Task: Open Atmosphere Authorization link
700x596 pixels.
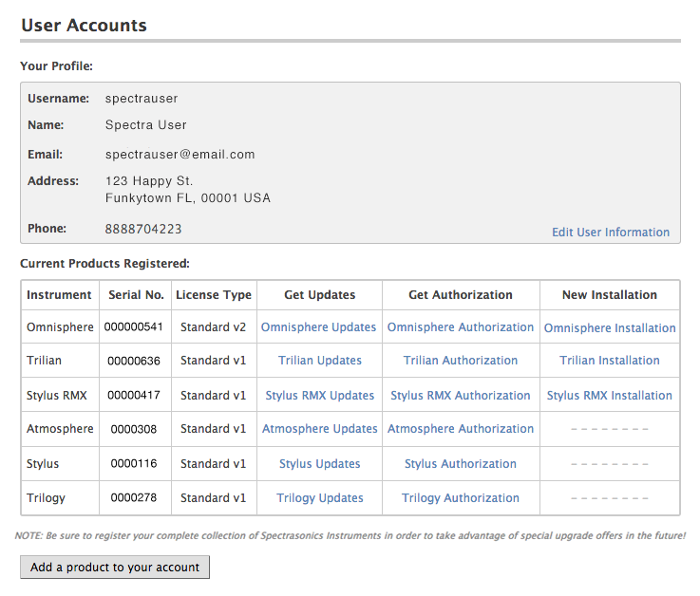Action: tap(461, 428)
